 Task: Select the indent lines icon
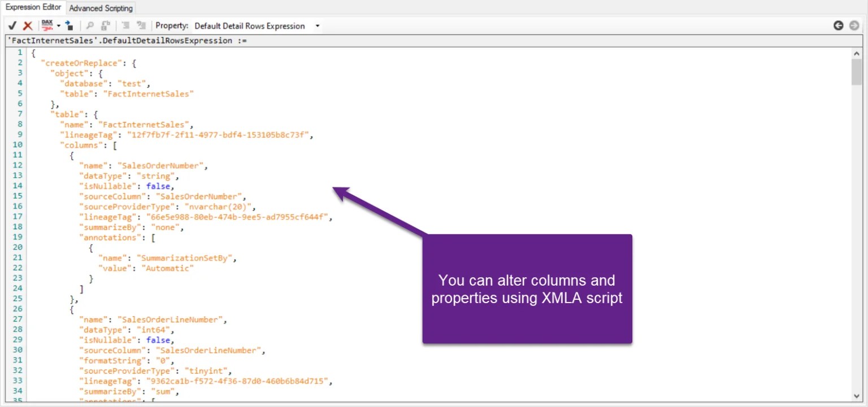pos(125,25)
